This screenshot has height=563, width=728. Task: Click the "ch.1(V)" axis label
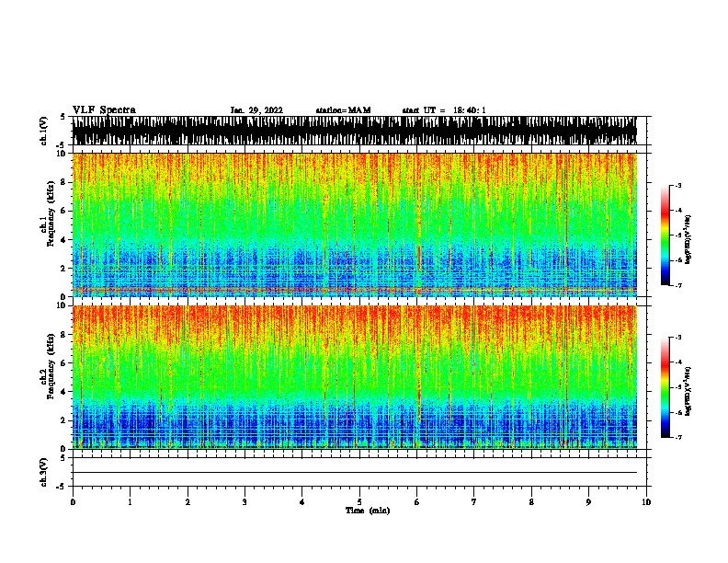(x=44, y=131)
